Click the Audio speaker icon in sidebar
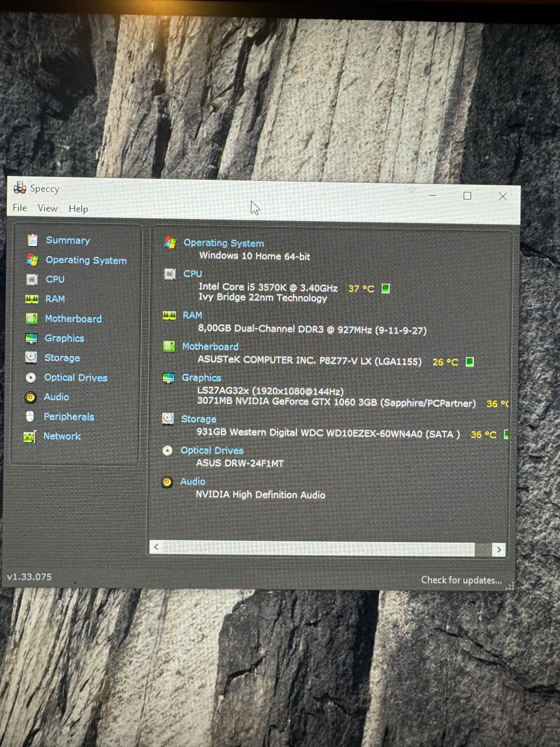The image size is (560, 747). click(x=30, y=397)
